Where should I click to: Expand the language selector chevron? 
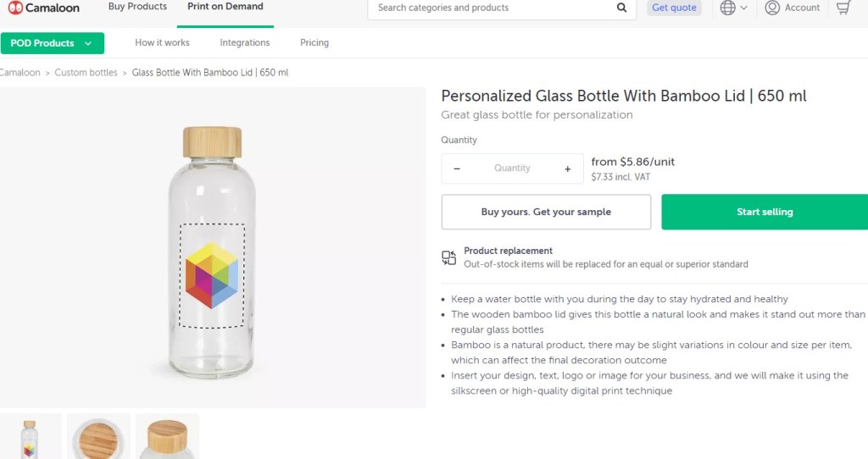(744, 8)
